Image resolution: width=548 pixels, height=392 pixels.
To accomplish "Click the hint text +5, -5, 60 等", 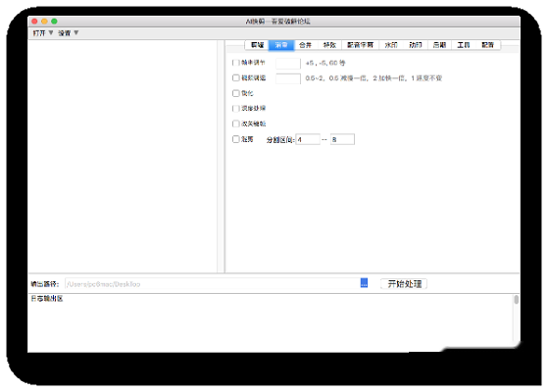I will pos(325,63).
